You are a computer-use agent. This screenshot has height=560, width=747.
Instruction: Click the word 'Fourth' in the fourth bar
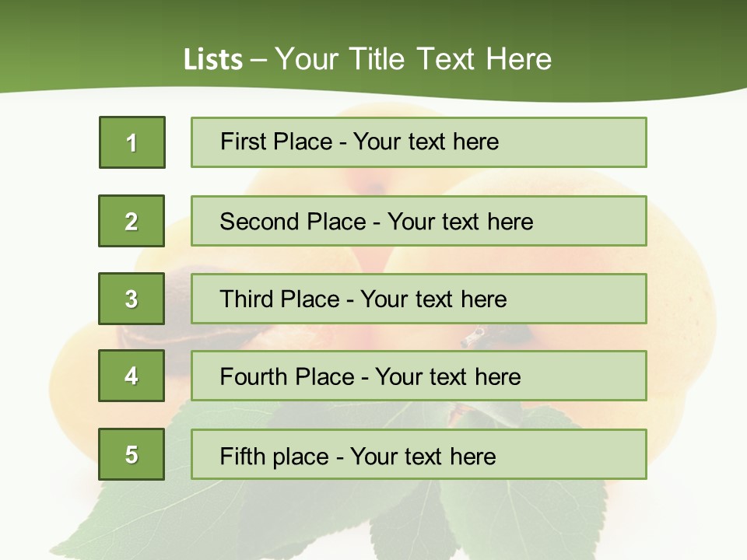(x=254, y=376)
